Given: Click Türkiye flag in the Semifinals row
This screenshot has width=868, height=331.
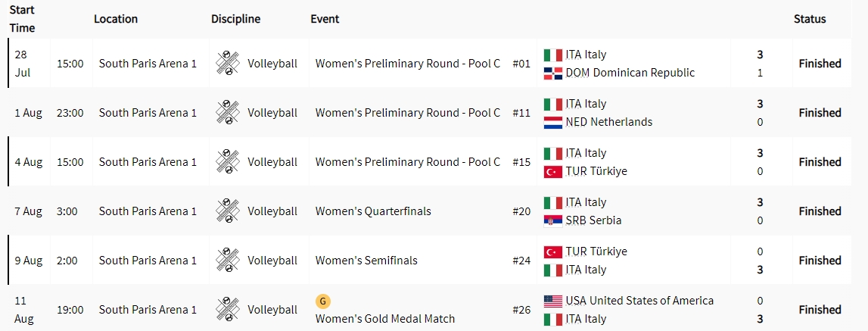Looking at the screenshot, I should click(x=552, y=251).
